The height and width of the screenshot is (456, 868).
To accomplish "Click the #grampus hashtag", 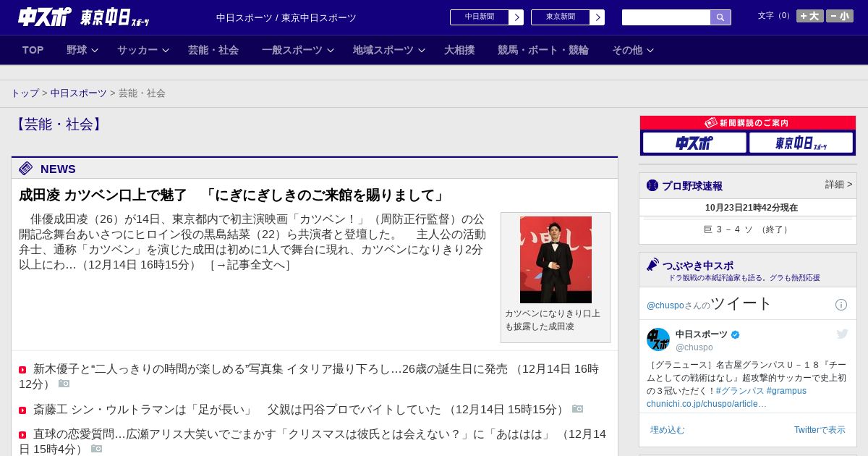I will [786, 391].
